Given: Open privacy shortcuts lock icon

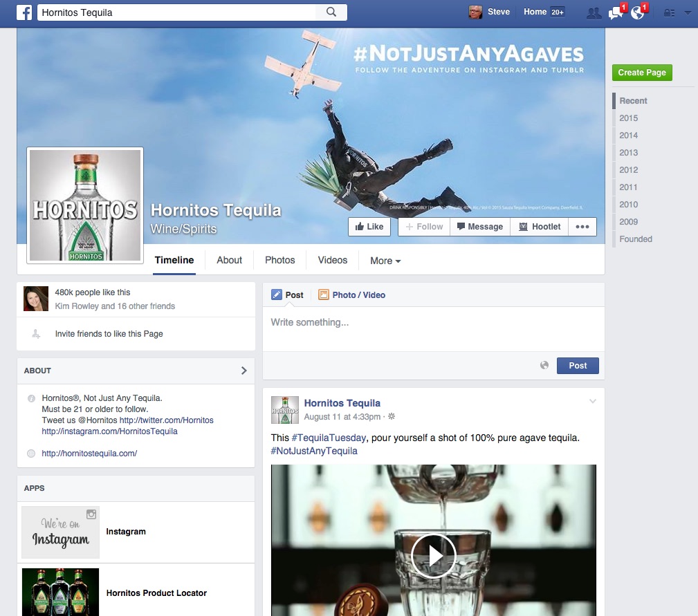Looking at the screenshot, I should point(669,13).
